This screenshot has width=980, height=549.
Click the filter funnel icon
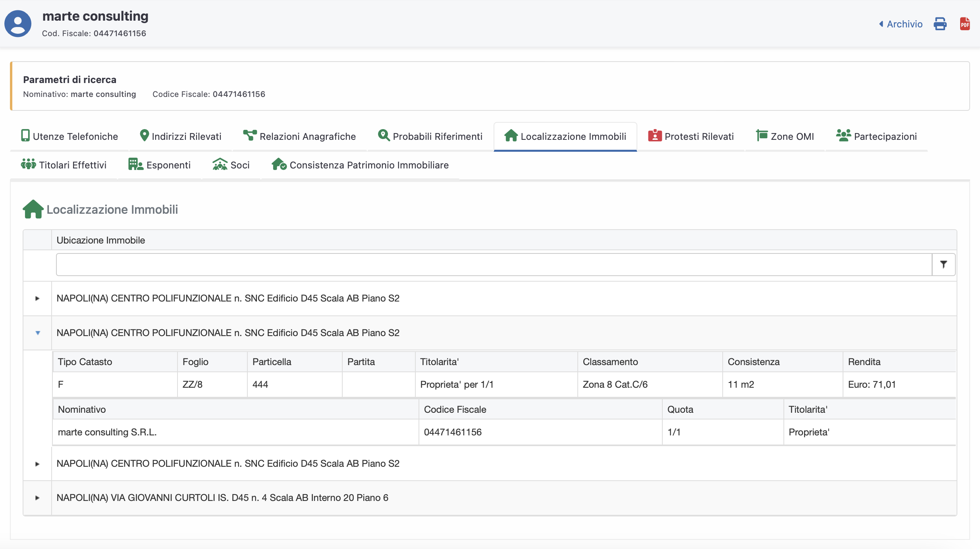(943, 265)
